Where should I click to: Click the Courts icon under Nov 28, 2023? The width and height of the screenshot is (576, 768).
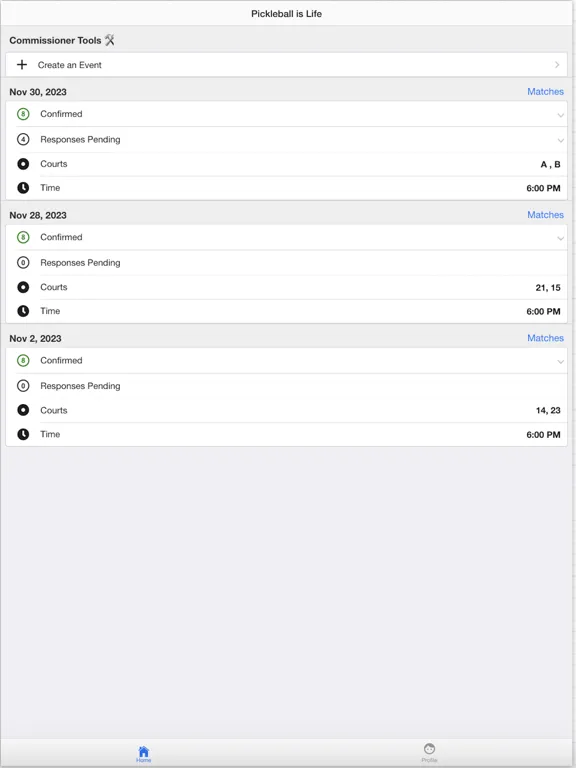click(x=23, y=288)
